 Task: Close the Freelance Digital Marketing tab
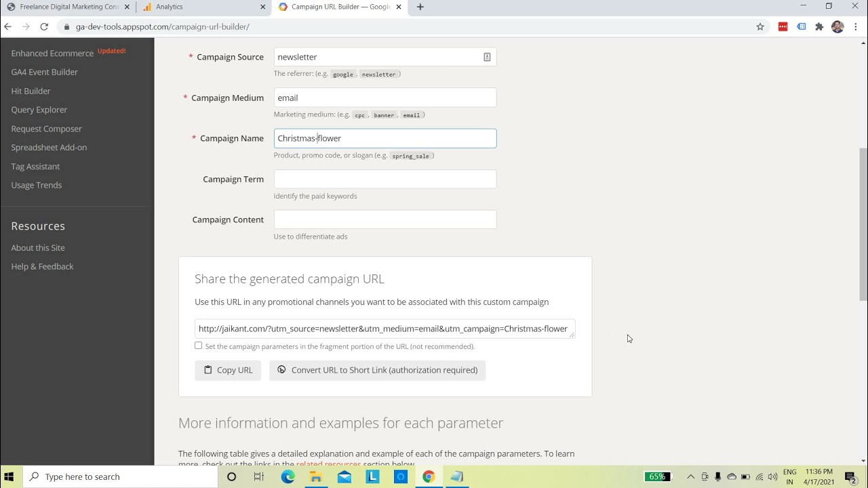point(127,7)
